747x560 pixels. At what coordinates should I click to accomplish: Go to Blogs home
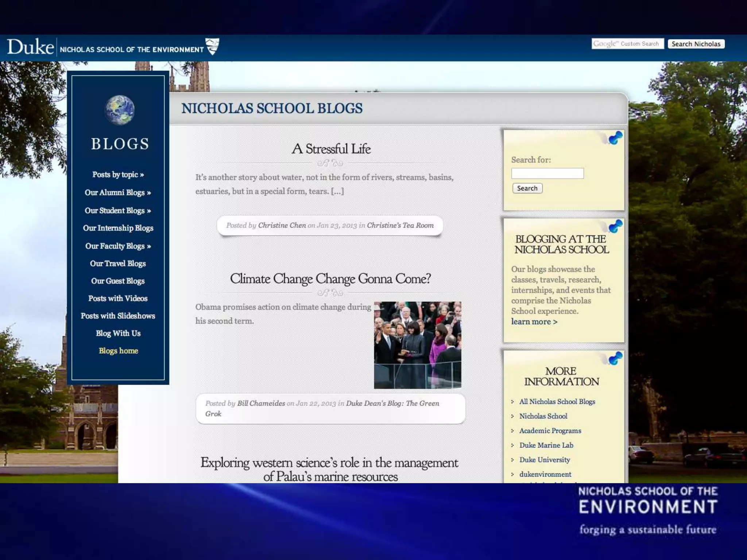click(118, 351)
